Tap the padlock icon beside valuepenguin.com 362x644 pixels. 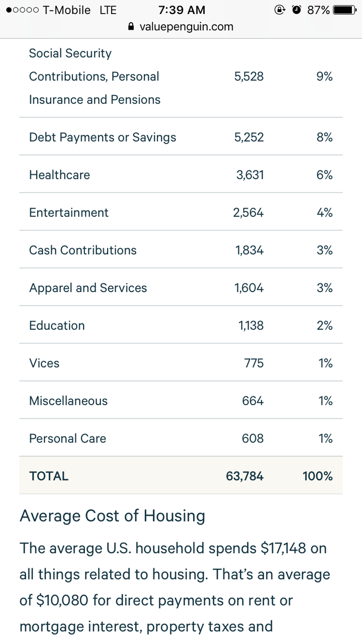(132, 27)
